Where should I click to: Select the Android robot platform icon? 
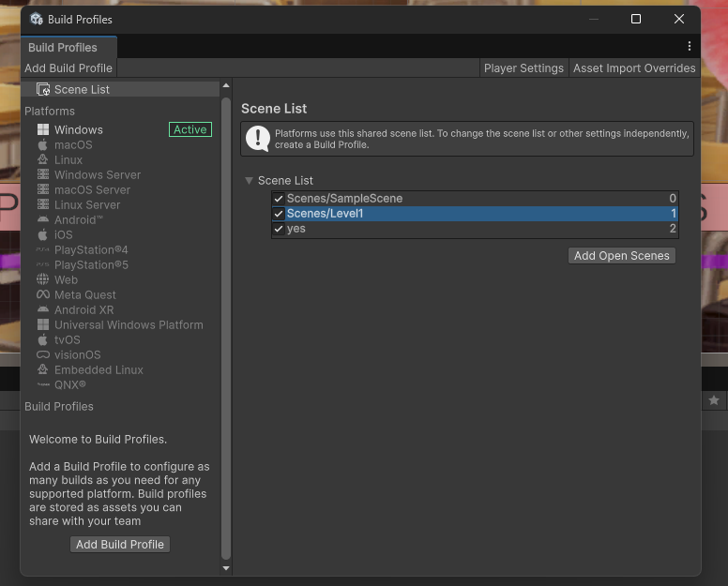43,220
